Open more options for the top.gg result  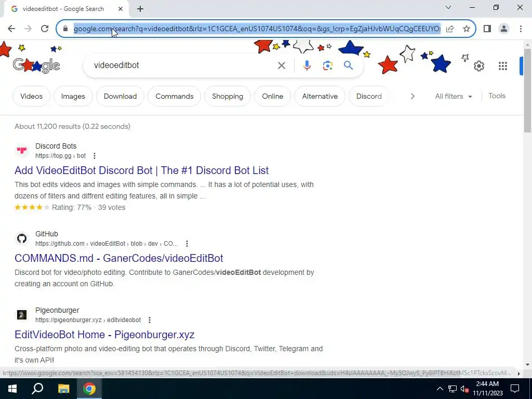click(95, 156)
